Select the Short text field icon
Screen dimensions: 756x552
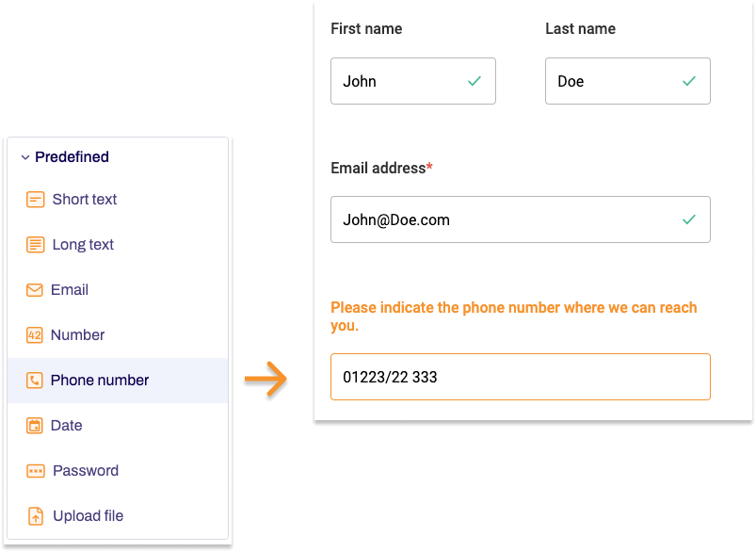tap(35, 199)
